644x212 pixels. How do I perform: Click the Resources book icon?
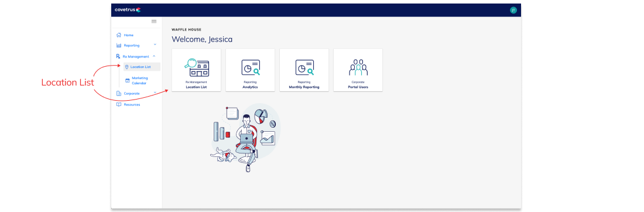(x=119, y=104)
